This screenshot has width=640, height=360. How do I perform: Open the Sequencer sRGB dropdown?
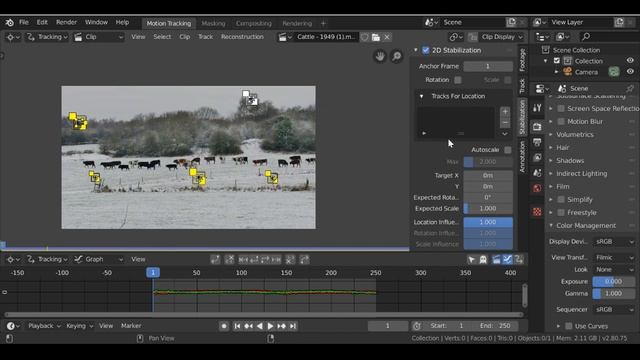(x=614, y=310)
